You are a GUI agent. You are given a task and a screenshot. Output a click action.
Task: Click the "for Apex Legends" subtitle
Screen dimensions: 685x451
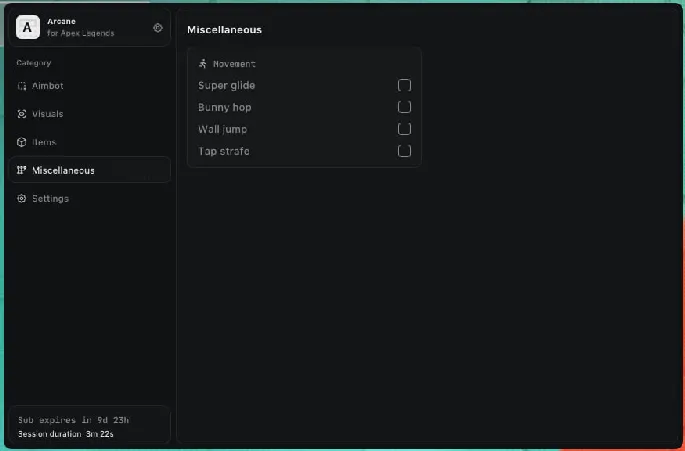click(80, 33)
